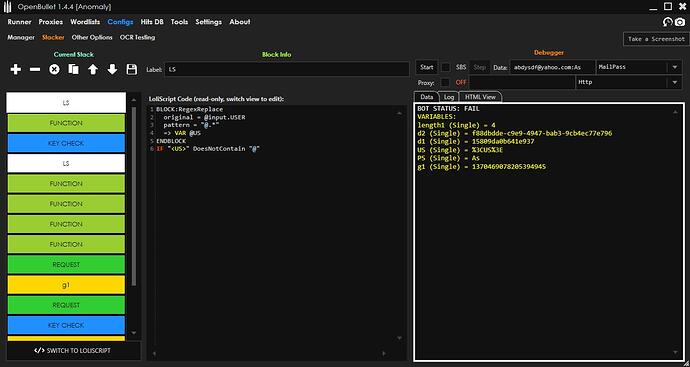This screenshot has height=367, width=690.
Task: Click the 'BLOCK:RegexReplace' code line
Action: (x=190, y=109)
